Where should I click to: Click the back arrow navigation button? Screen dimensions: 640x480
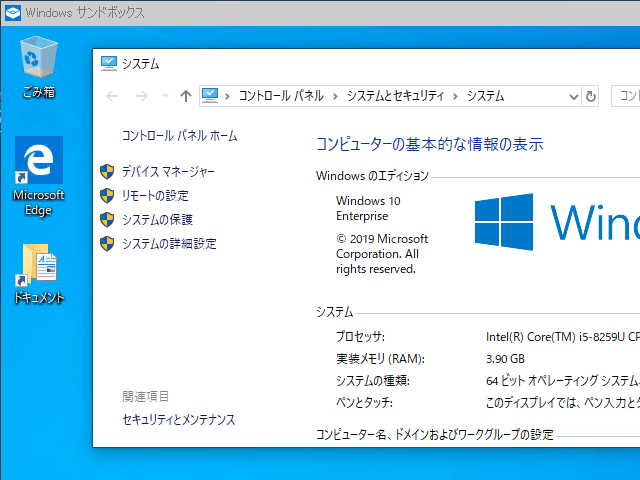(112, 96)
